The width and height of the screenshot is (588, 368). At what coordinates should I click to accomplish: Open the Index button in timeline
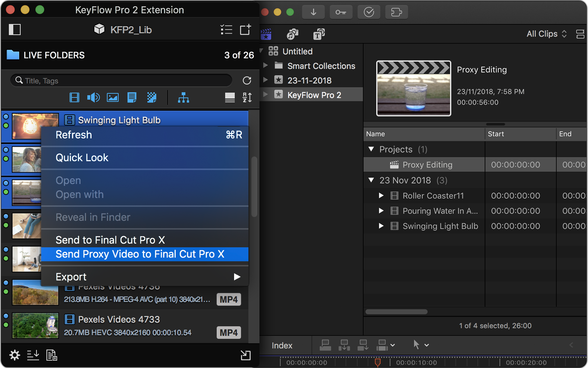pos(282,346)
